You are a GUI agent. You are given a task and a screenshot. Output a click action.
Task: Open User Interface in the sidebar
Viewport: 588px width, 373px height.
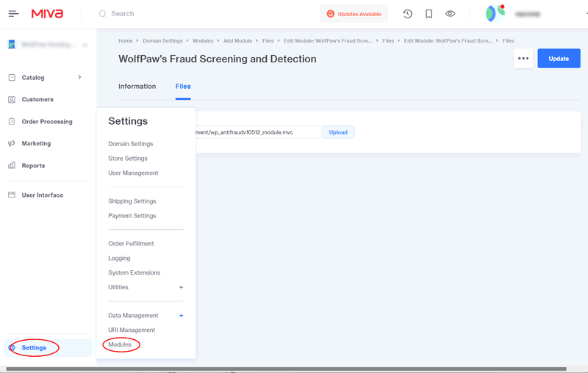[x=43, y=195]
